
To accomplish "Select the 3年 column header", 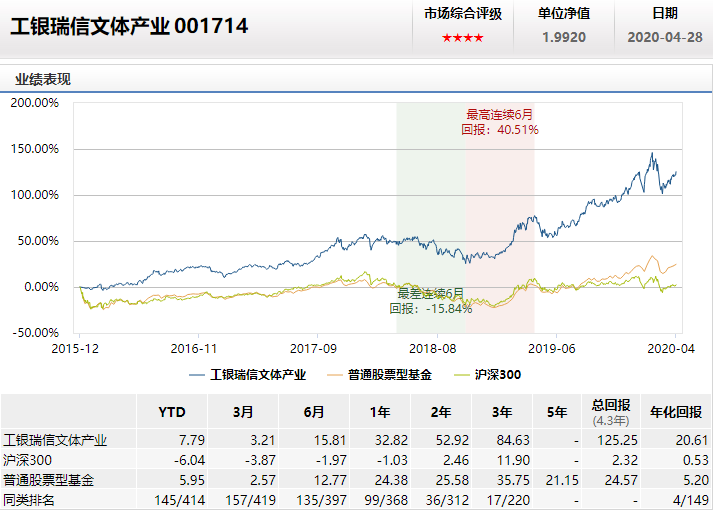I will pos(502,412).
